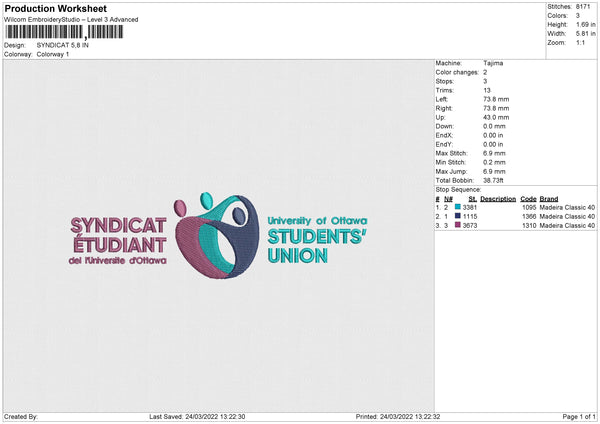
Task: Click 'University of Ottawa' embroidered text
Action: (317, 221)
